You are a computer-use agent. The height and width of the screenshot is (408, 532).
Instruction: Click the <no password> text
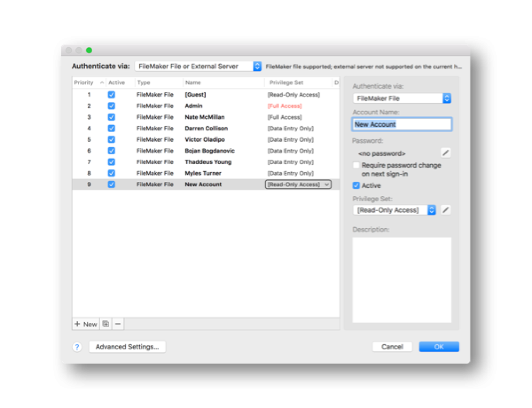click(x=382, y=153)
